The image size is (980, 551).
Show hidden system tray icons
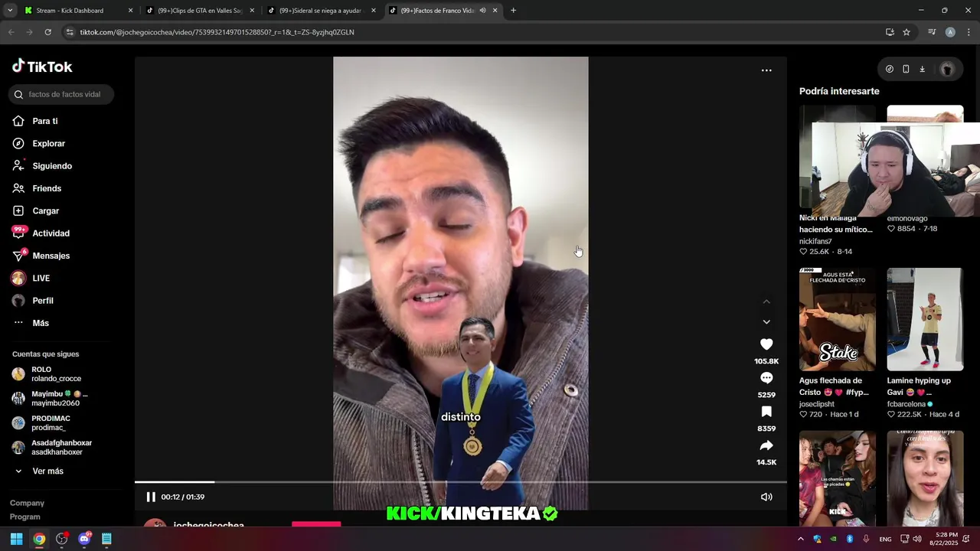[x=801, y=539]
